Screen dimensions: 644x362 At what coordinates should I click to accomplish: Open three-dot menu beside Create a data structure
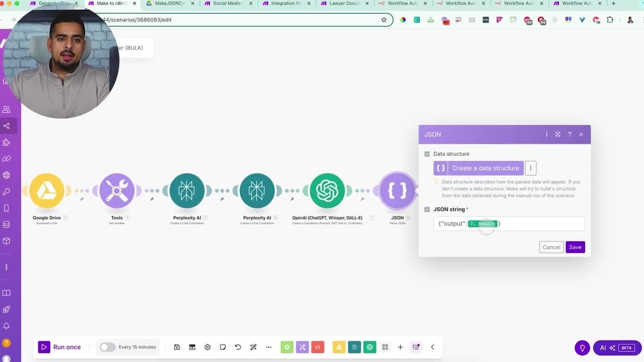(530, 168)
